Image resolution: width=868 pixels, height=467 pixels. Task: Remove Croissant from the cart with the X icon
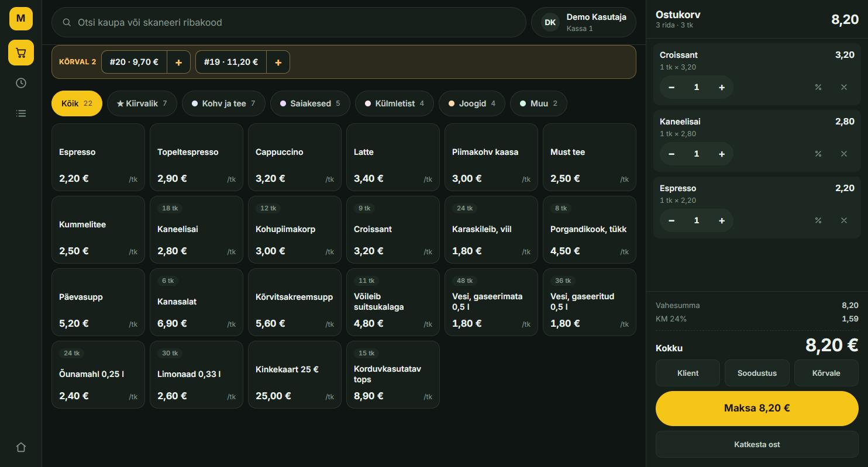pos(843,87)
